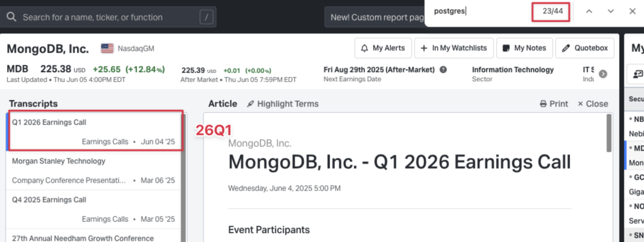Open My Alerts bell button
Viewport: 644px width, 242px height.
383,48
